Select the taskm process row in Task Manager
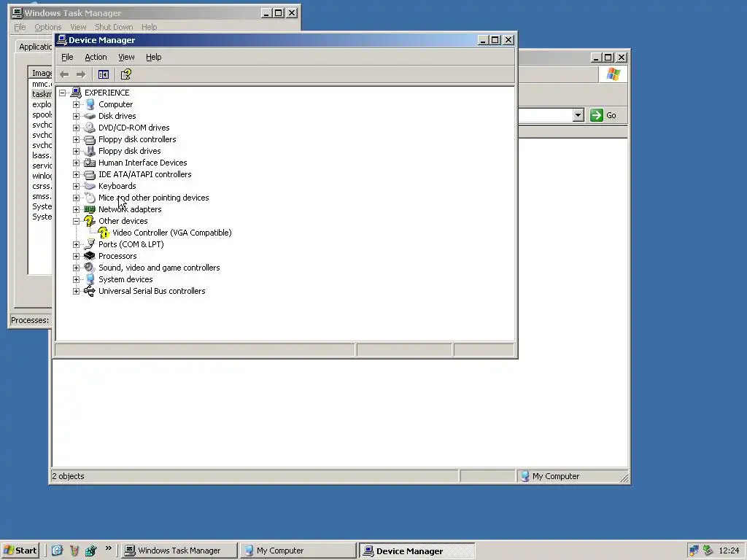Viewport: 747px width, 560px height. 42,94
